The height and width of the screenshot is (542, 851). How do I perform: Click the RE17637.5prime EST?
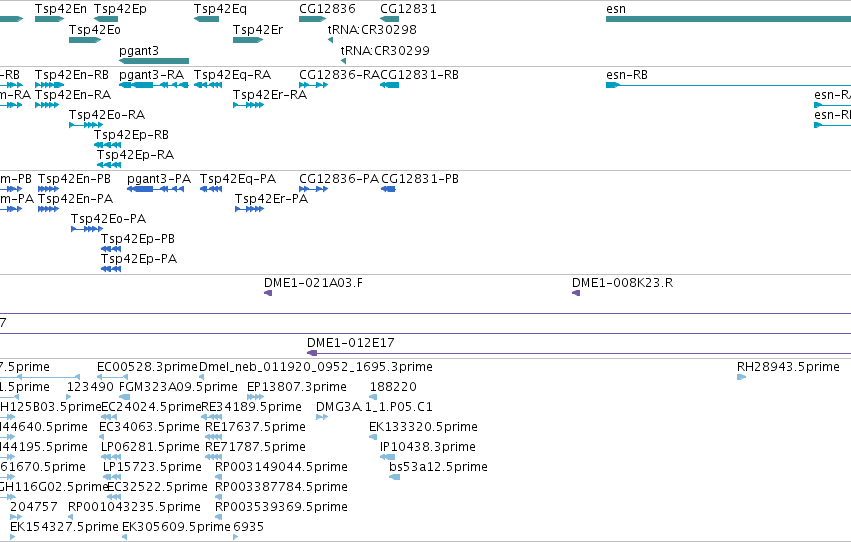coord(214,437)
